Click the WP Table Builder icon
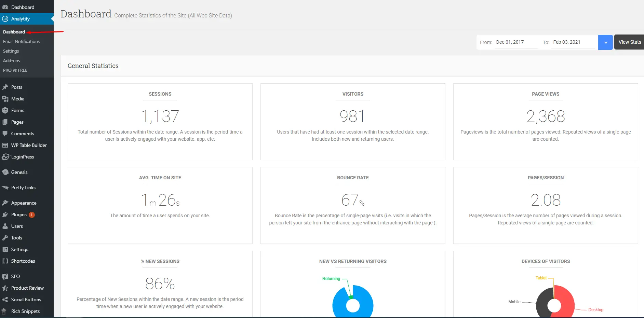 pos(5,145)
